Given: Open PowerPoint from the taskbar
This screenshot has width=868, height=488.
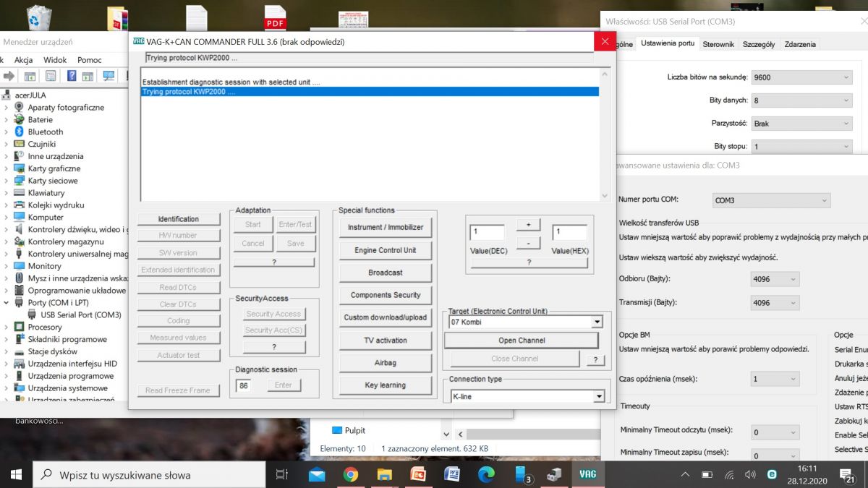Looking at the screenshot, I should (418, 474).
